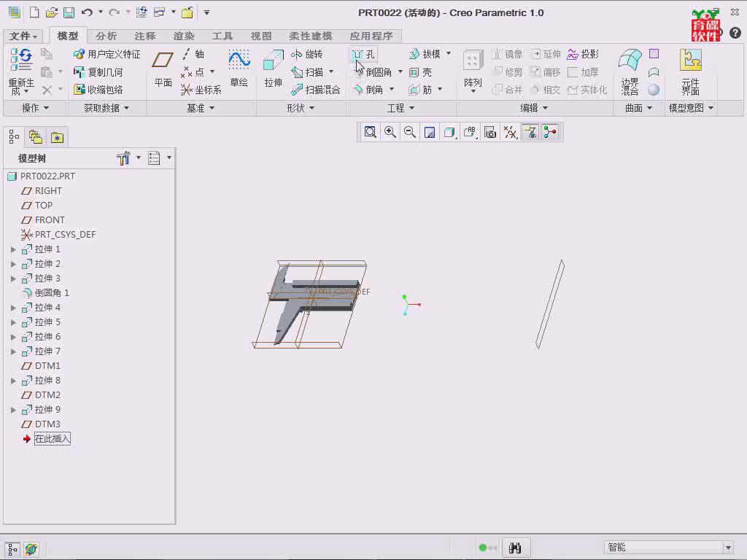Open the 文件 (File) menu
747x560 pixels.
(x=23, y=36)
